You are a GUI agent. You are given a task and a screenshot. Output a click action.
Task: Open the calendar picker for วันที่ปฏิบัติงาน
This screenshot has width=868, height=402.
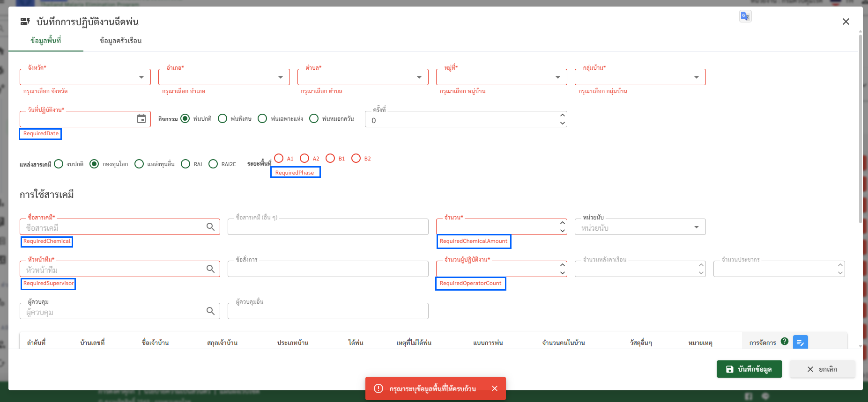(141, 119)
